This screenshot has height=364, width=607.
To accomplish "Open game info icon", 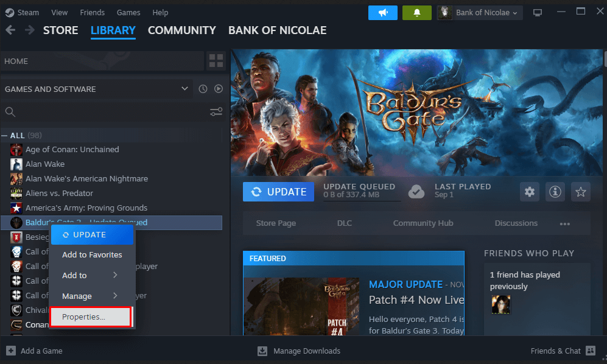I will (555, 192).
